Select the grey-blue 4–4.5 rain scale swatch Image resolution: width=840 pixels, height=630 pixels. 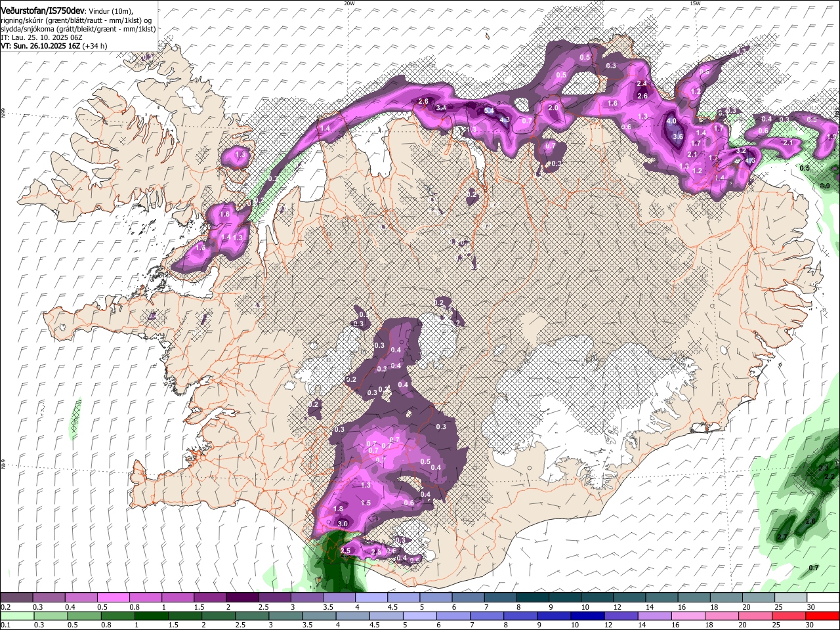pos(352,616)
